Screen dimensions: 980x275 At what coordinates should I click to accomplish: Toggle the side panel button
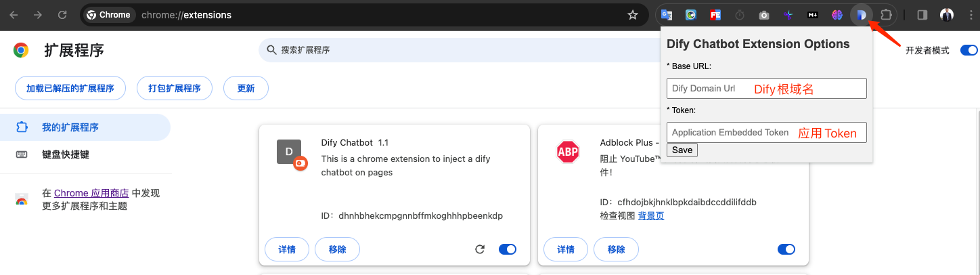(x=922, y=15)
